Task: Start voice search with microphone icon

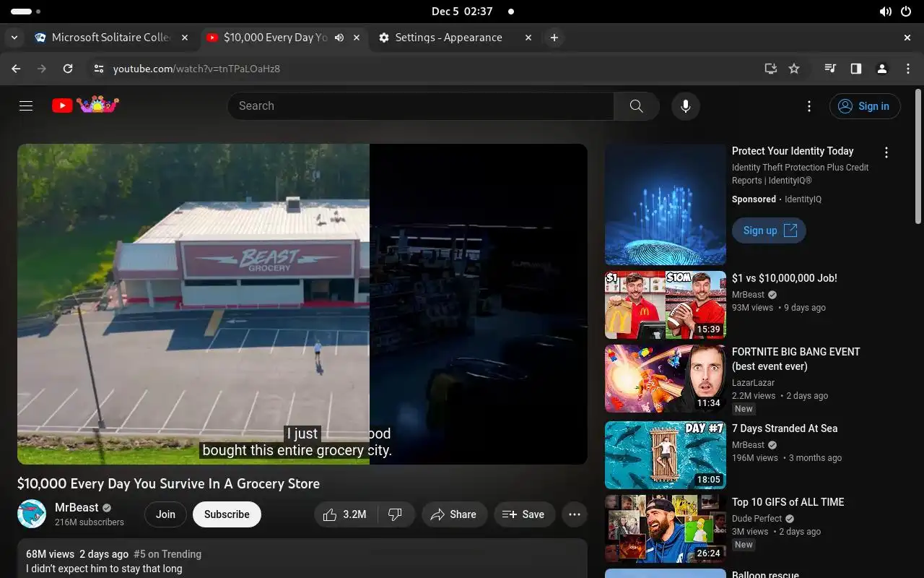Action: point(685,106)
